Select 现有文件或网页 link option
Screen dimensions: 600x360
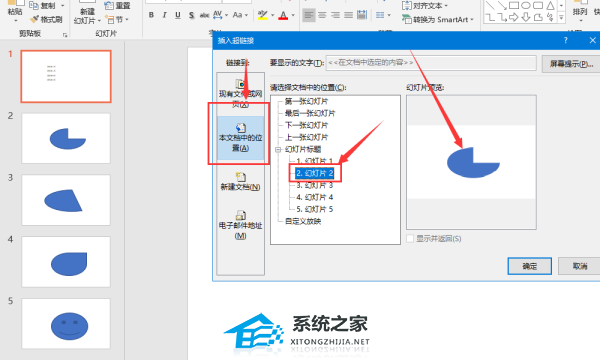point(240,93)
